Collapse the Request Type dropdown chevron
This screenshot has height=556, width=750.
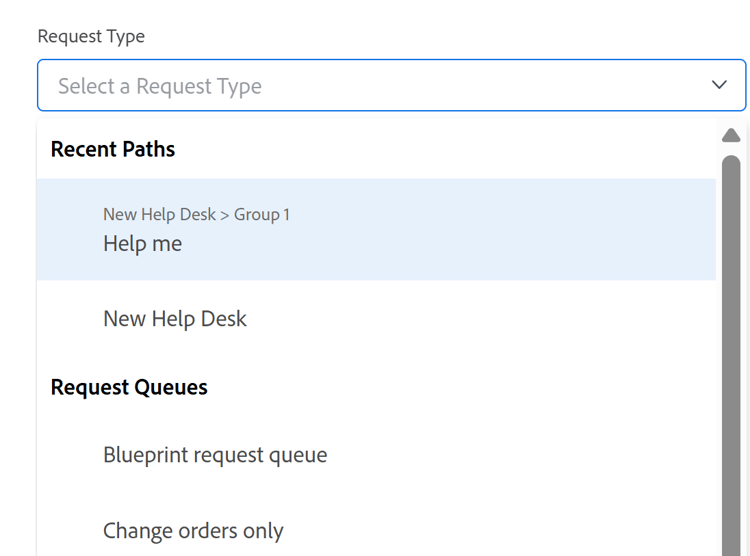(719, 85)
